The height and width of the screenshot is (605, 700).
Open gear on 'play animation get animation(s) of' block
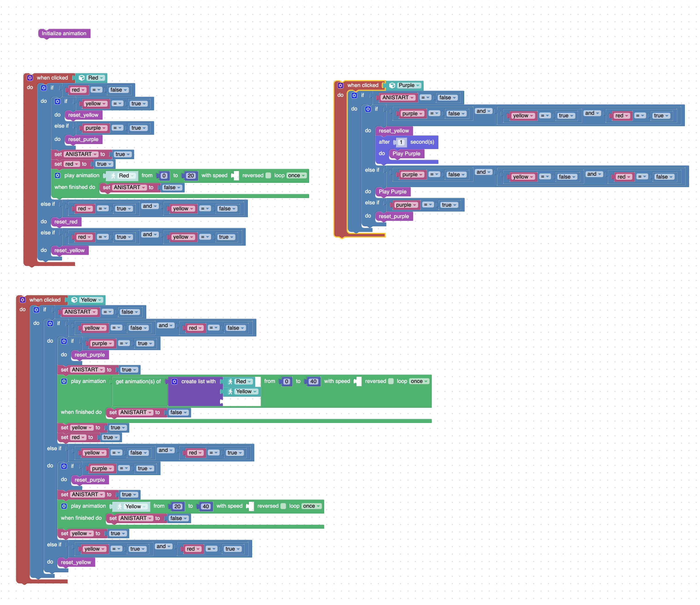pyautogui.click(x=64, y=381)
